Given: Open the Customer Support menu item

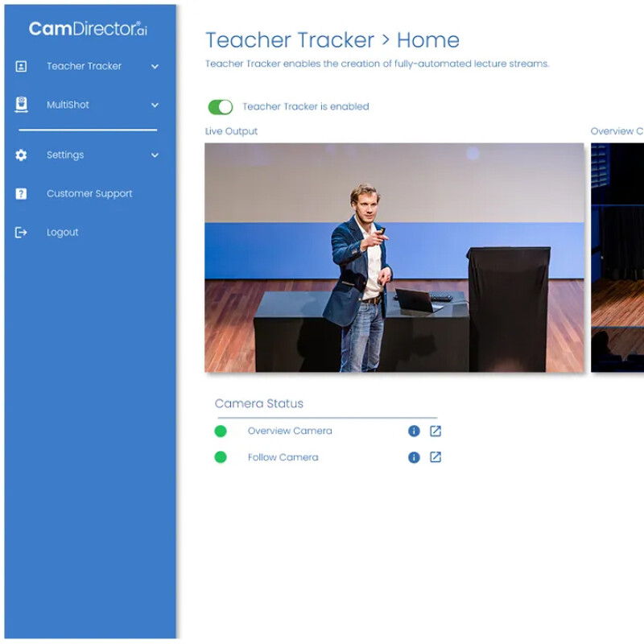Looking at the screenshot, I should click(89, 193).
